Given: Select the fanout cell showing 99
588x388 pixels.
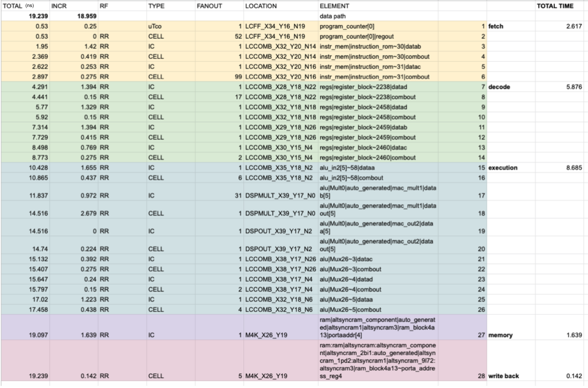Looking at the screenshot, I should pyautogui.click(x=238, y=77).
